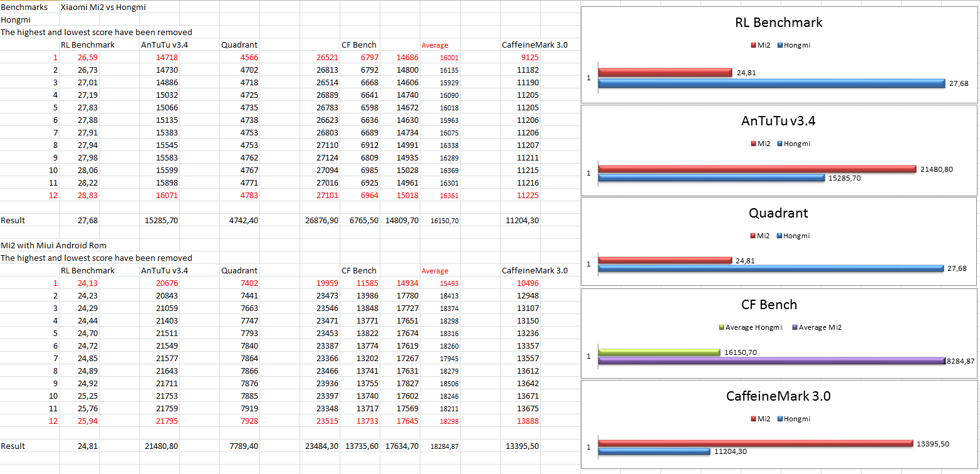The height and width of the screenshot is (474, 980).
Task: Click the blue 11204,30 bar in CaffeineMark chart
Action: (x=654, y=451)
